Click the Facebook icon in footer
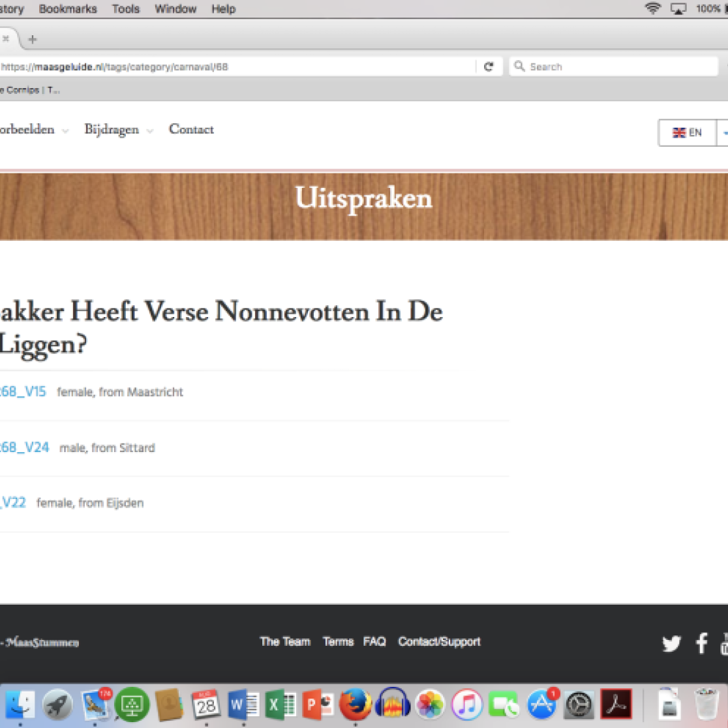This screenshot has width=728, height=728. [x=701, y=643]
